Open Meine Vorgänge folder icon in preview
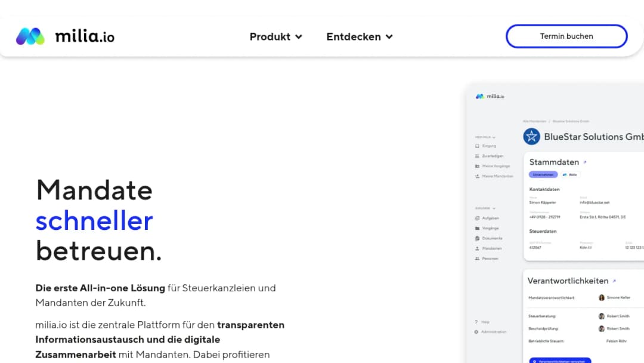Screen dimensions: 644x363 click(x=477, y=166)
